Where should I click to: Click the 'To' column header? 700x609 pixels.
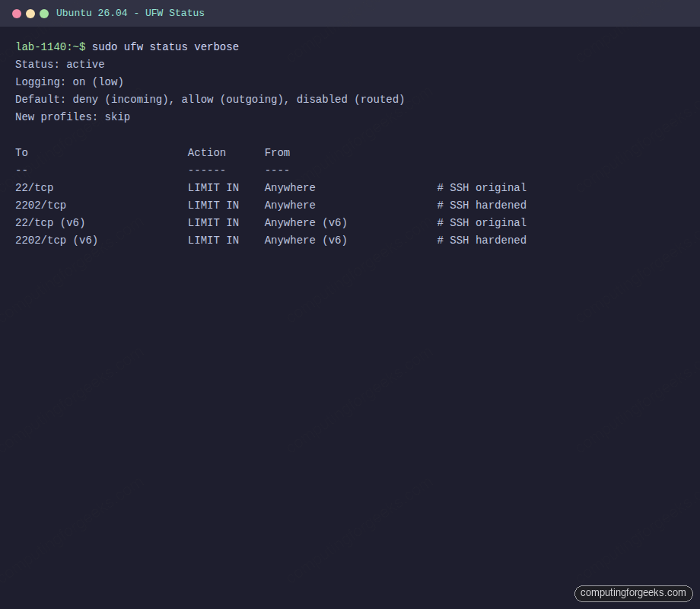point(21,152)
